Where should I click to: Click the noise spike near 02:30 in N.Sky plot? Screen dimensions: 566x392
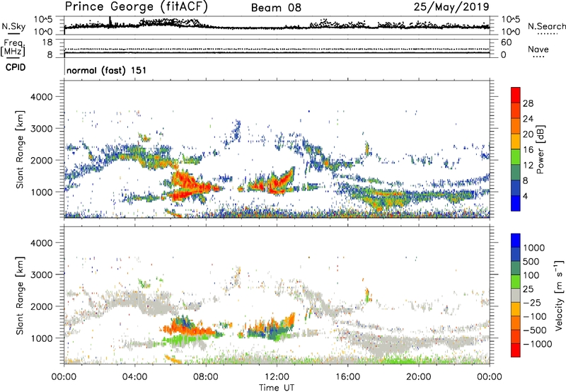click(x=110, y=22)
